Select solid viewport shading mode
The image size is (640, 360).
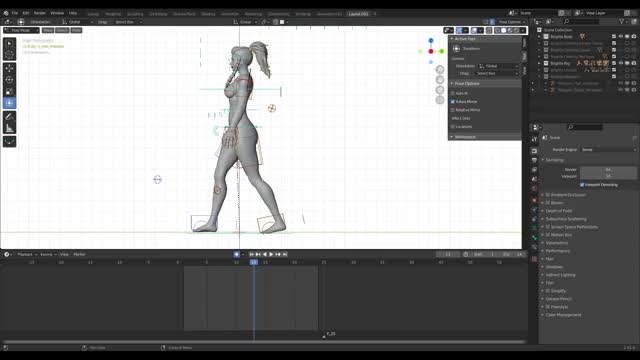point(504,30)
